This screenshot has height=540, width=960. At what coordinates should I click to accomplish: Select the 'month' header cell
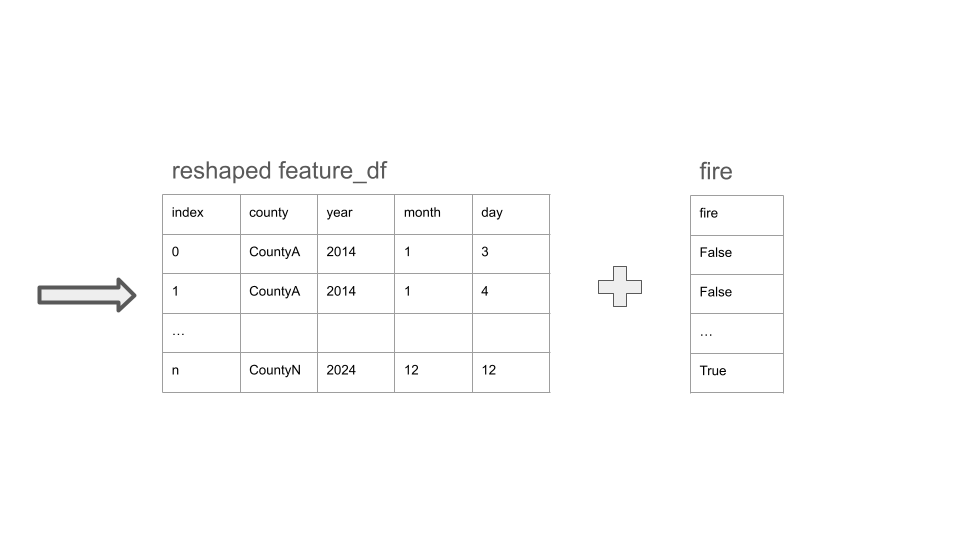pyautogui.click(x=433, y=214)
